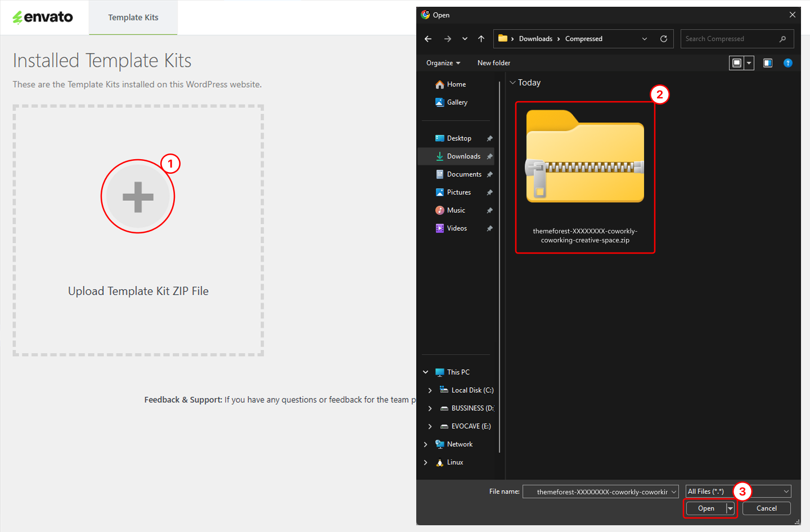Open Desktop in the navigation pane

(456, 138)
